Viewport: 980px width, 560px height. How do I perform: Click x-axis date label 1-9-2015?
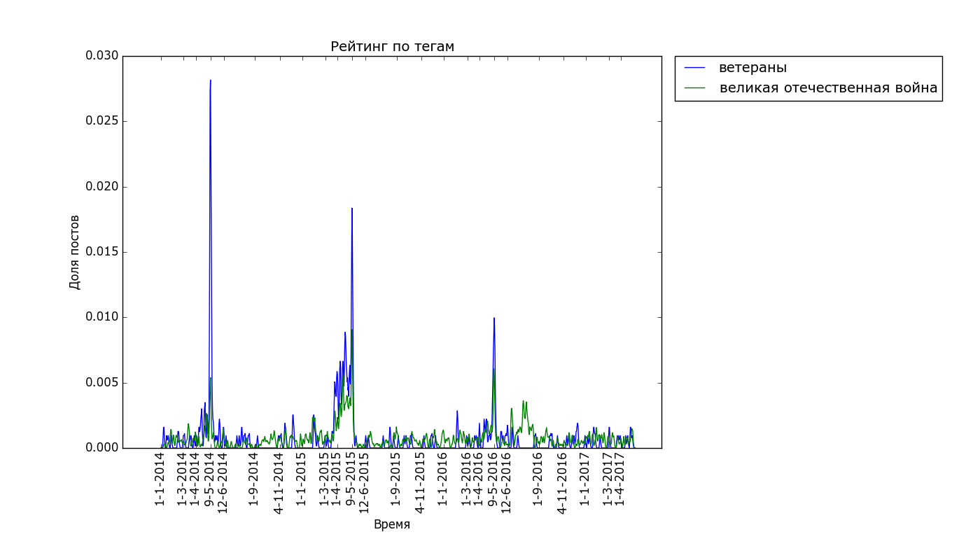coord(395,479)
